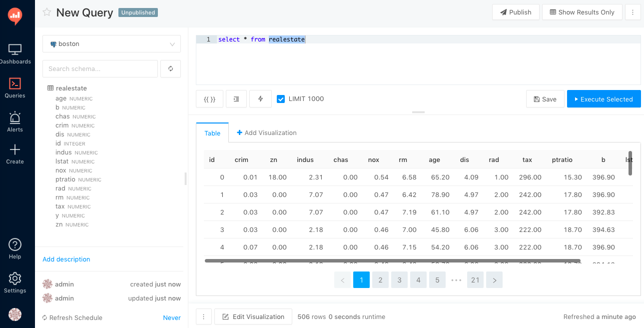Screen dimensions: 644x328
Task: Click cell value 296.00 in tax column
Action: pos(530,177)
